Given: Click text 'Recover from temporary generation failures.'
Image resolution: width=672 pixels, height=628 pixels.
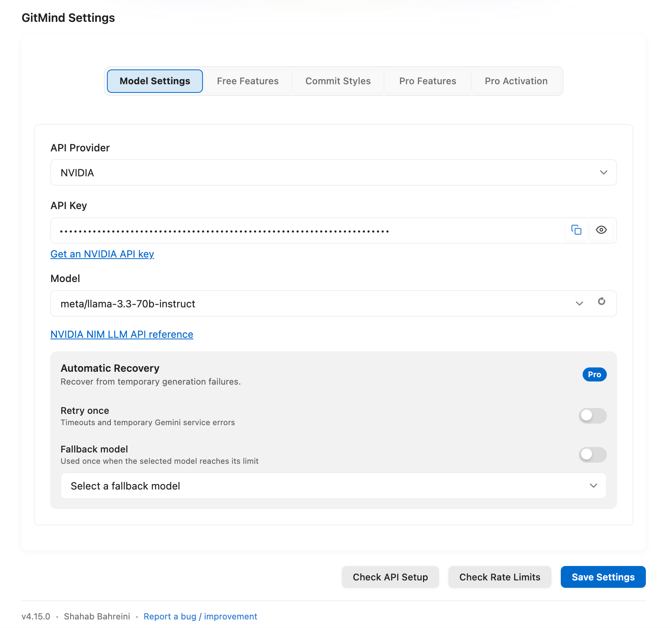Looking at the screenshot, I should click(x=151, y=382).
